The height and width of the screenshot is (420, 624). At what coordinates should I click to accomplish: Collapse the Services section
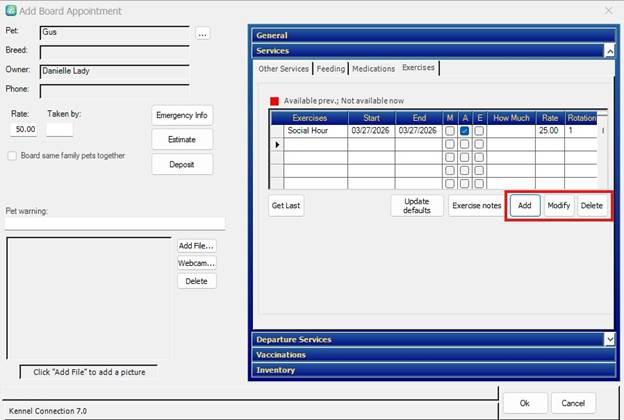click(x=608, y=50)
